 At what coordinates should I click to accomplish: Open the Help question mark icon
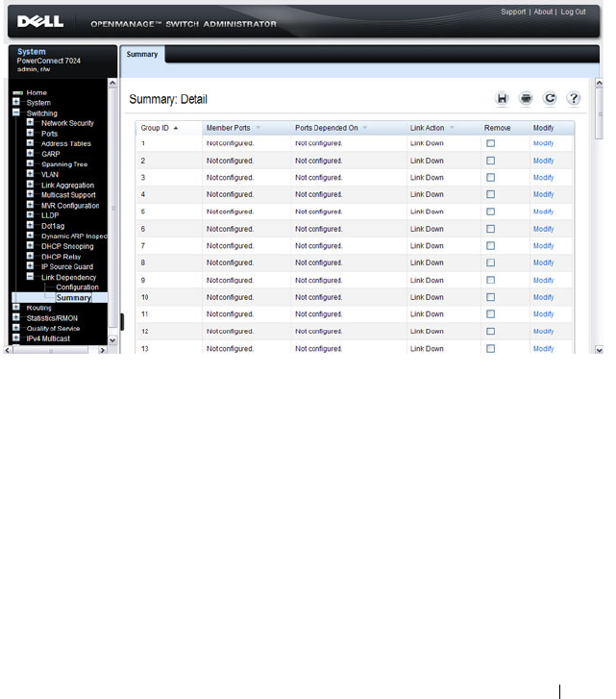click(574, 98)
